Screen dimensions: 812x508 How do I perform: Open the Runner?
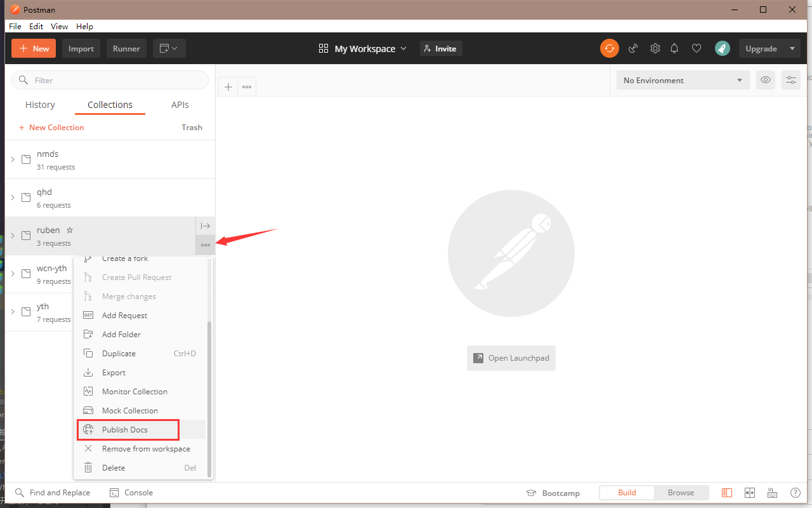click(126, 48)
